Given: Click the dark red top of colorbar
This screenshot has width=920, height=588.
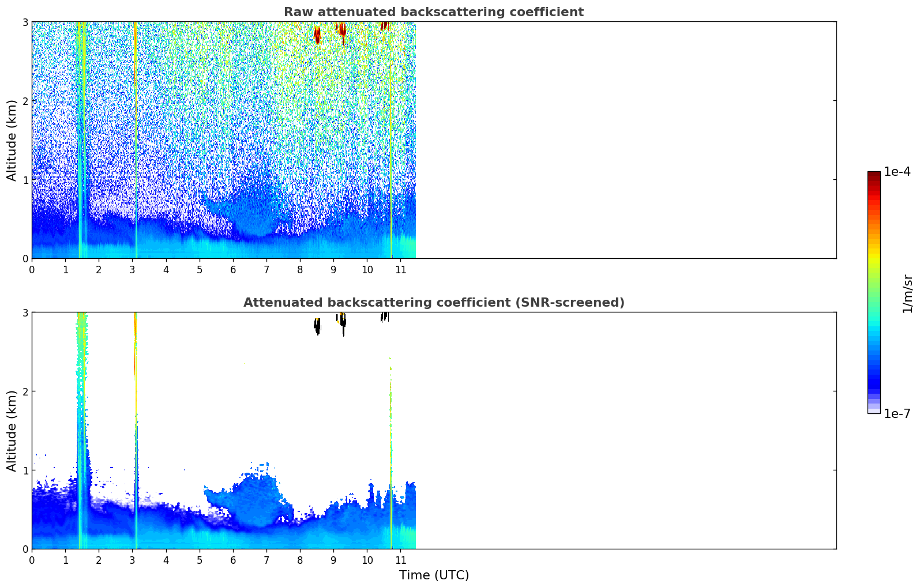Looking at the screenshot, I should point(873,175).
